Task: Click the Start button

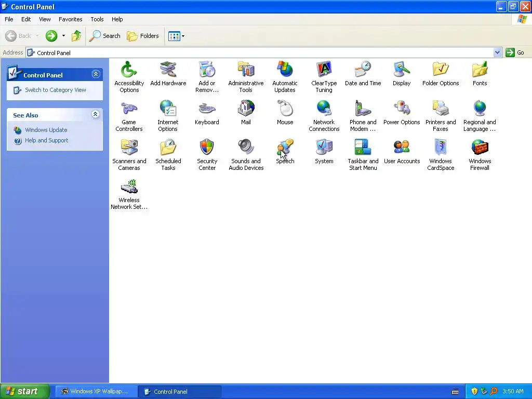Action: pyautogui.click(x=25, y=391)
